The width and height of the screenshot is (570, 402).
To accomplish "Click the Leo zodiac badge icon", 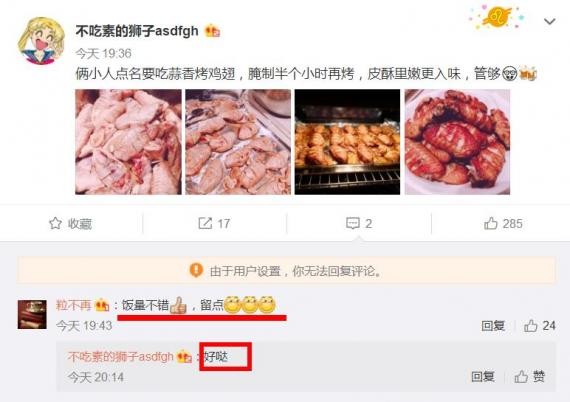I will [x=497, y=17].
